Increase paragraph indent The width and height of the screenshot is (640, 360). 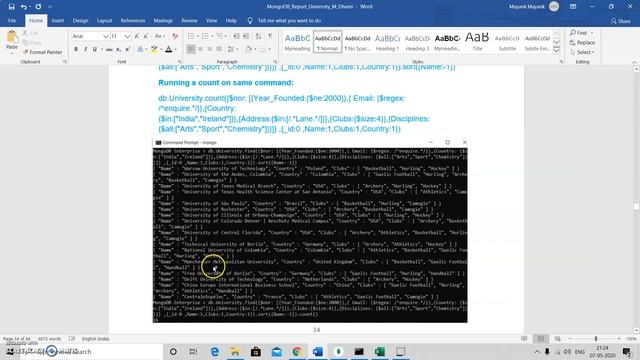(246, 36)
